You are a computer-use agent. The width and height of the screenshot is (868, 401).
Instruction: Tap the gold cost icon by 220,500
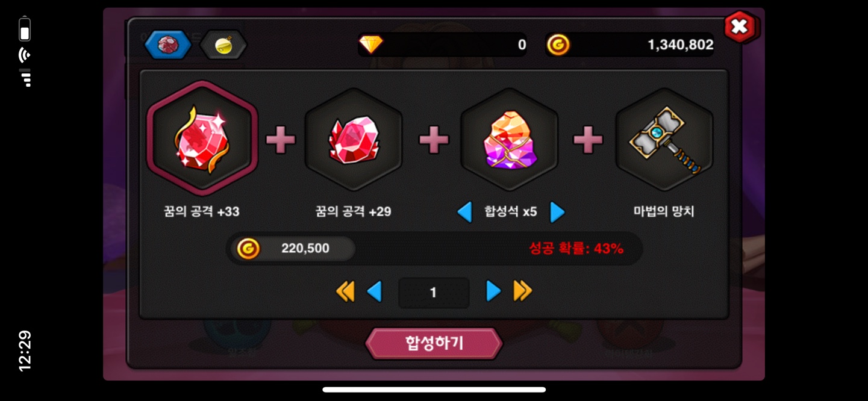(x=248, y=248)
